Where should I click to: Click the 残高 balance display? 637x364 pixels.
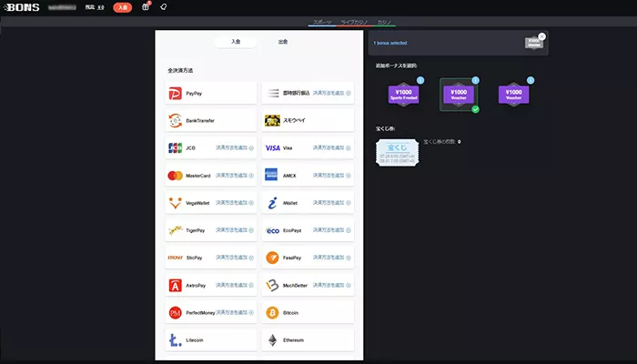(x=95, y=7)
